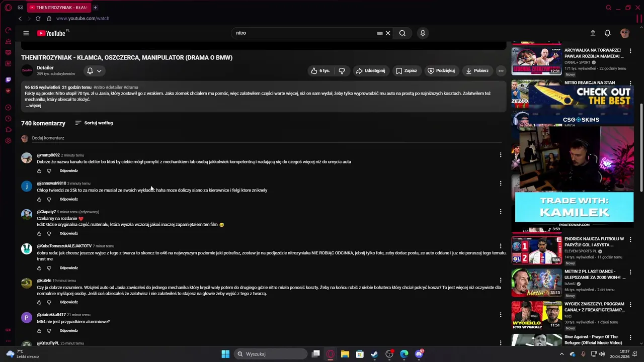Viewport: 644px width, 362px height.
Task: Dislike the video
Action: 342,71
